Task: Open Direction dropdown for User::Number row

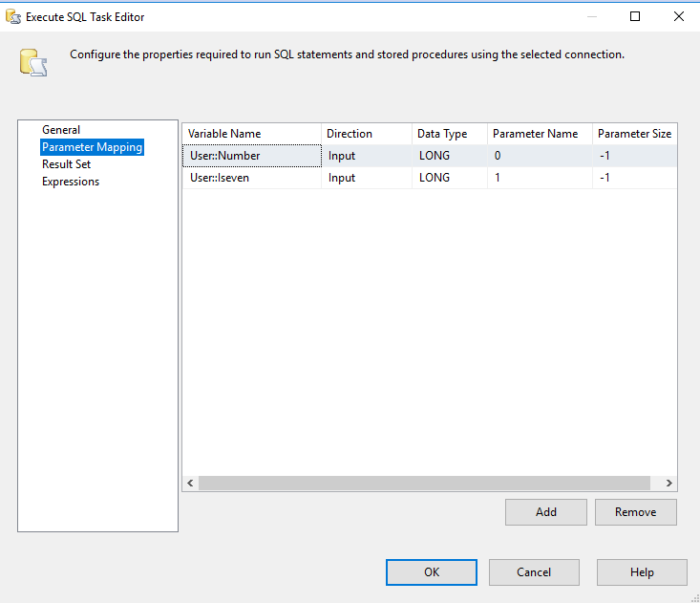Action: tap(366, 156)
